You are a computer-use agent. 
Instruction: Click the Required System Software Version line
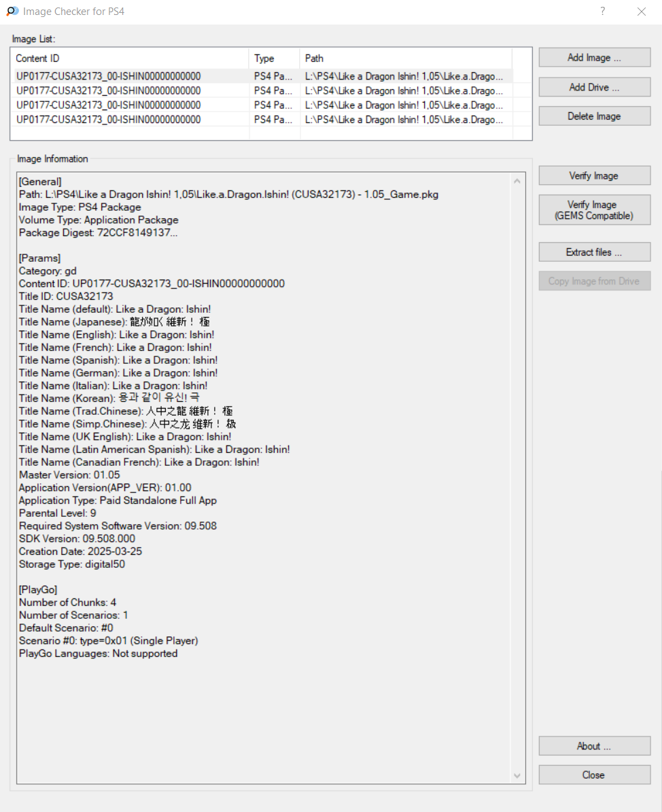118,526
